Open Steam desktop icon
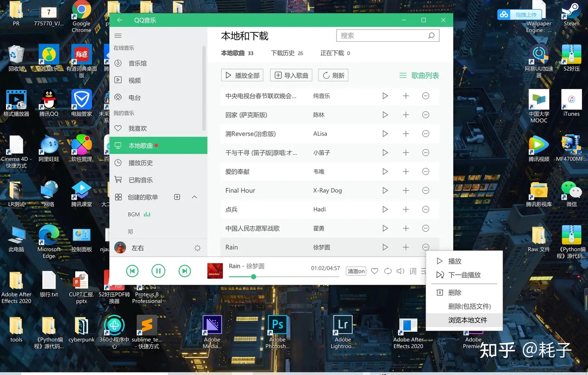Viewport: 588px width, 375px height. point(571,14)
